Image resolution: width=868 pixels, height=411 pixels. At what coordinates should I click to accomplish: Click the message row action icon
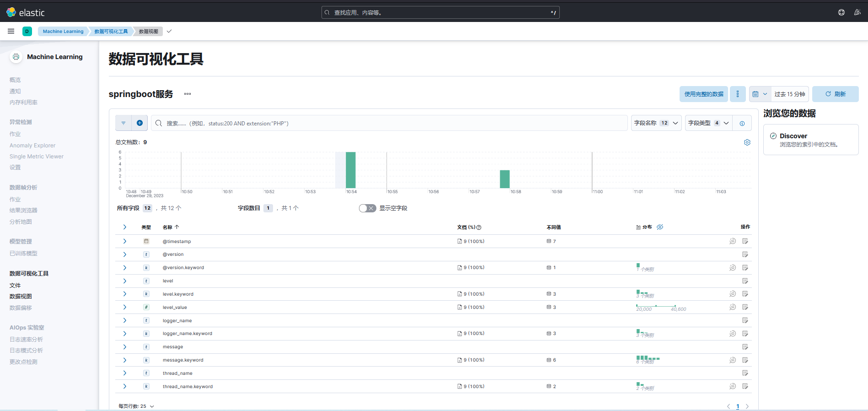click(x=745, y=347)
